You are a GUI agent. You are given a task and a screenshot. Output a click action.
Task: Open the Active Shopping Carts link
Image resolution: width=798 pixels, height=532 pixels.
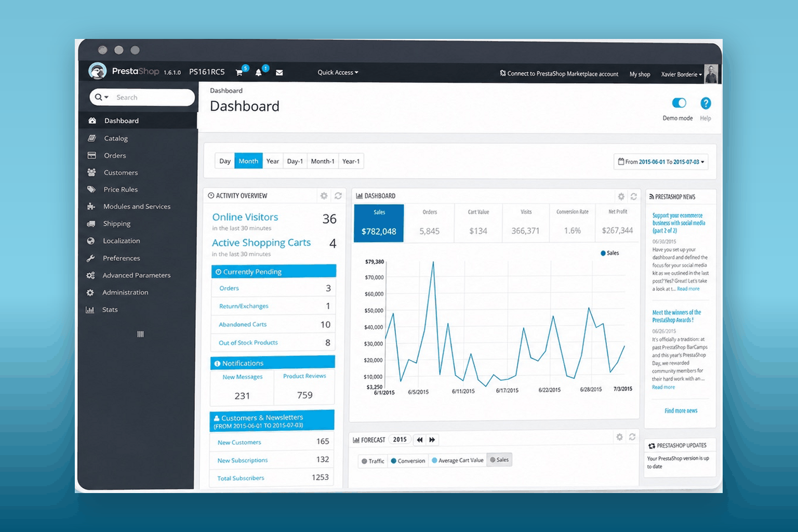pos(261,243)
